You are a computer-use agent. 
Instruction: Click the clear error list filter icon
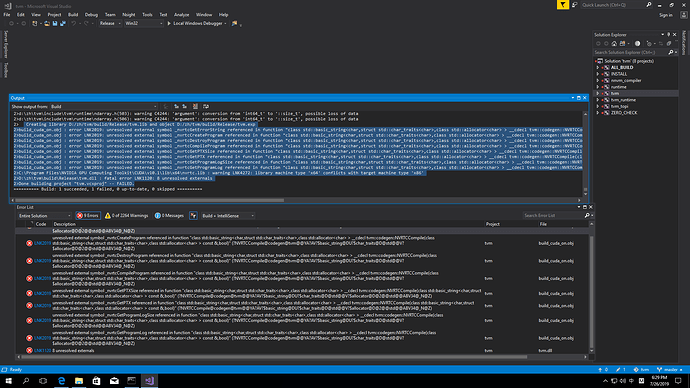tap(193, 216)
